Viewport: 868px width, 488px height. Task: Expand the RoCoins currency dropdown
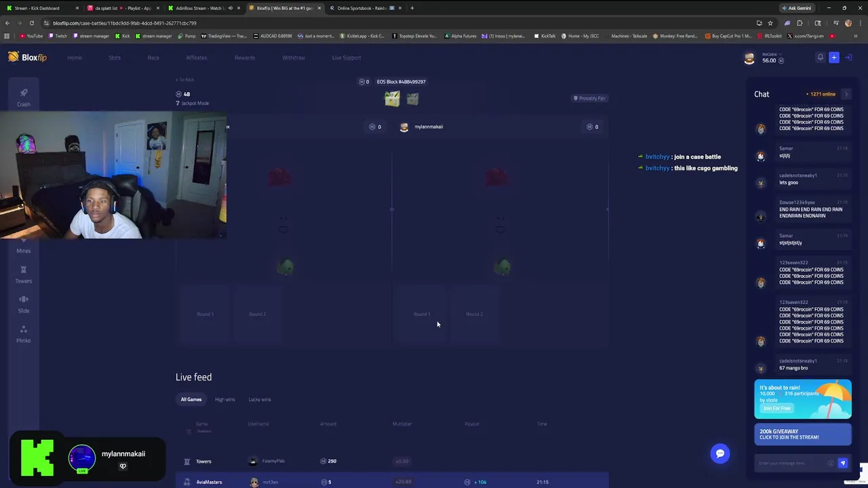click(772, 54)
